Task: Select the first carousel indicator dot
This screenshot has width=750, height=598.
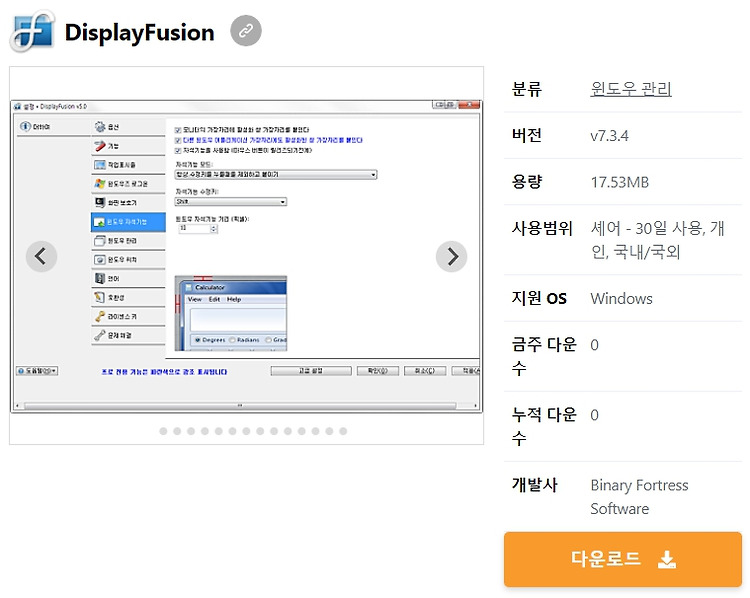Action: coord(163,431)
